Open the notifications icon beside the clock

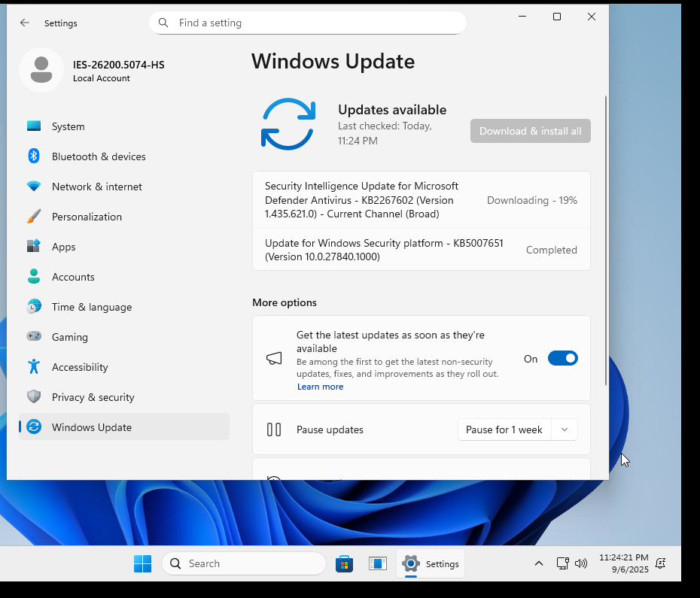click(661, 563)
